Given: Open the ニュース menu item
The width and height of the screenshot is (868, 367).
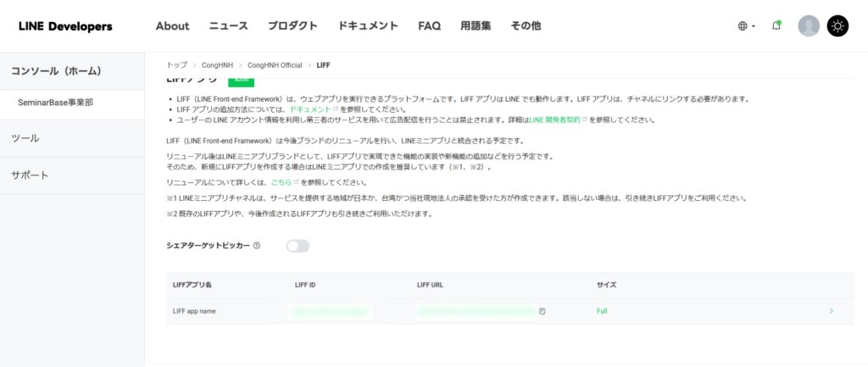Looking at the screenshot, I should point(228,26).
